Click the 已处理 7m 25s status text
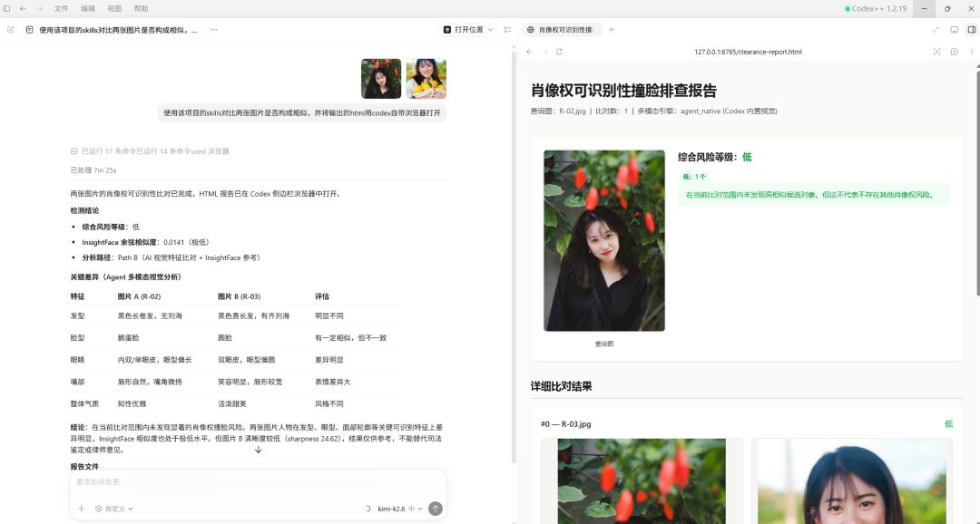 click(93, 170)
